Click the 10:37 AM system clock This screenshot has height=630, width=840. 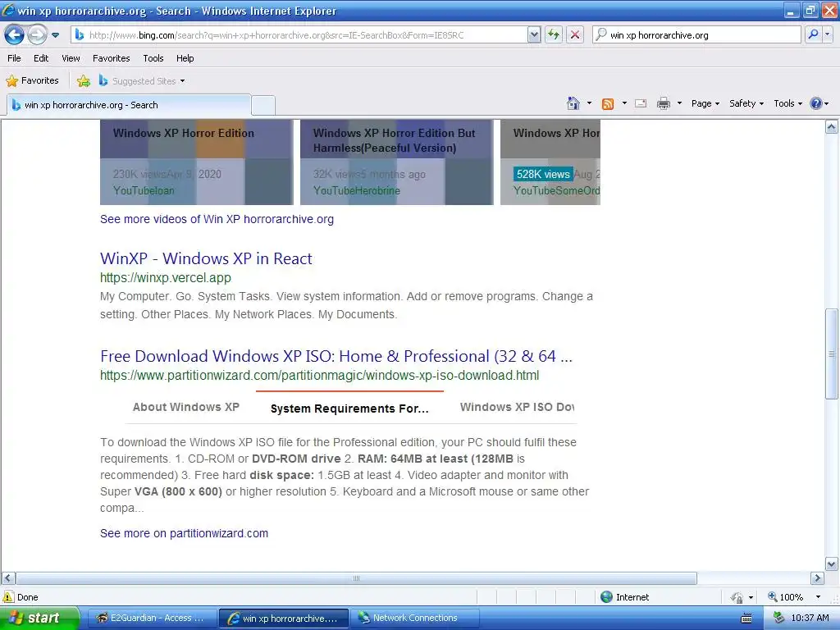[810, 619]
